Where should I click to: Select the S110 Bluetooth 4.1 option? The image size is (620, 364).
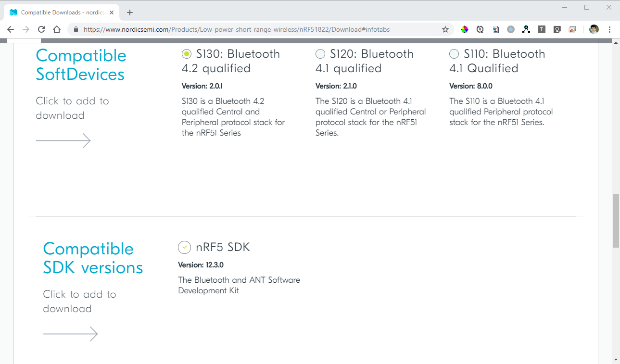click(x=454, y=54)
